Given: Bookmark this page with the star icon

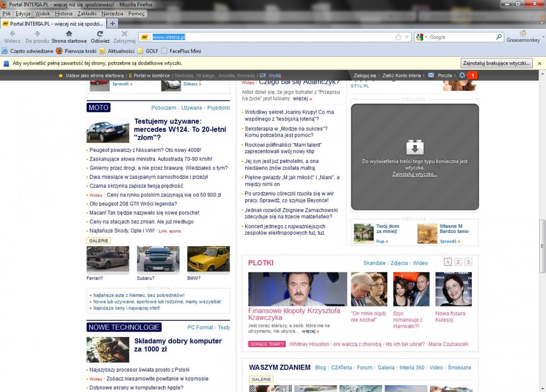Looking at the screenshot, I should (399, 37).
